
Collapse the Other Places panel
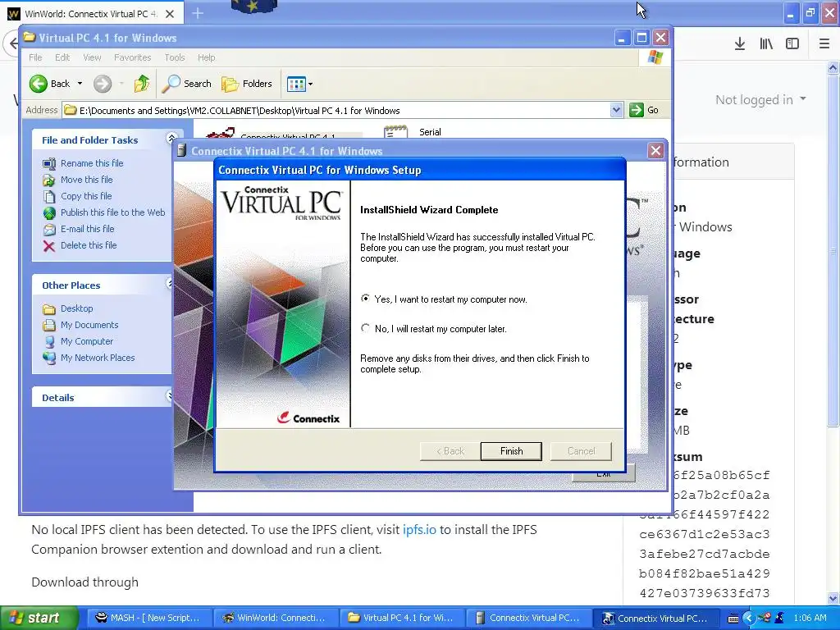pos(169,283)
